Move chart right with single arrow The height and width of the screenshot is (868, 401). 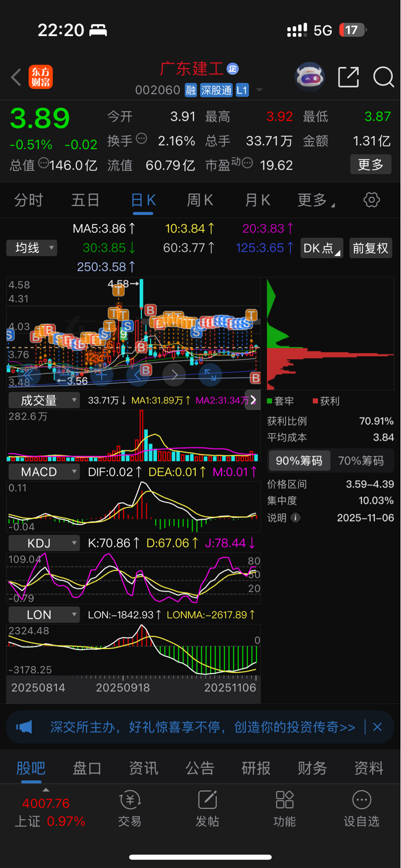(x=174, y=374)
